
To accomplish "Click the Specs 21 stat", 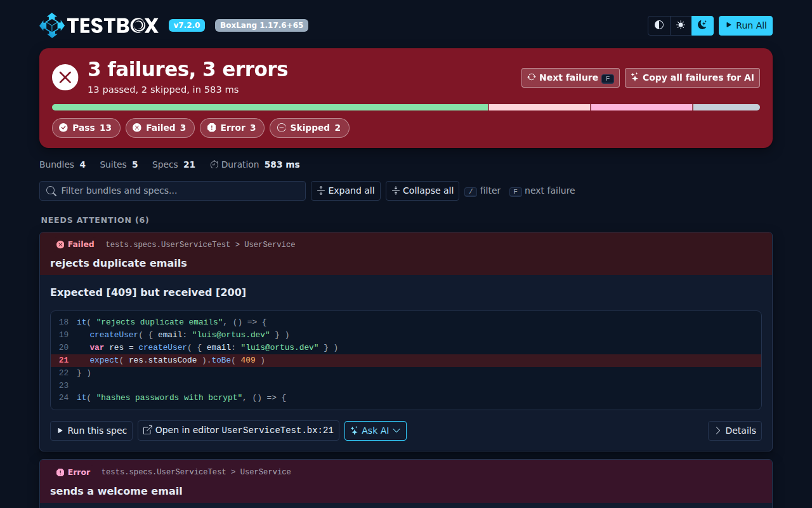I will pos(174,164).
